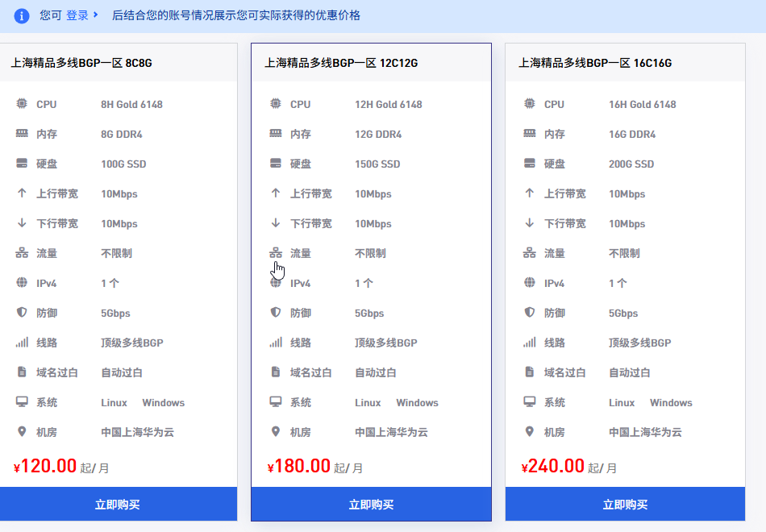Click the IPv4 globe icon in 12C12G card
The image size is (766, 532).
[276, 283]
